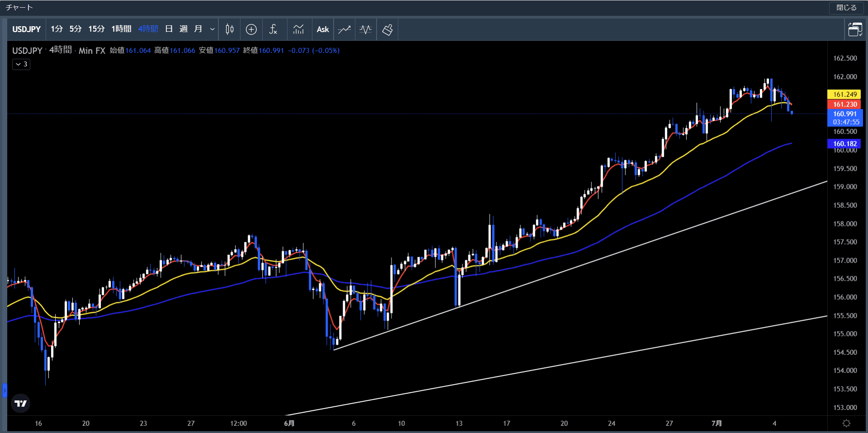
Task: Click the yellow 161.249 price label
Action: pos(844,94)
